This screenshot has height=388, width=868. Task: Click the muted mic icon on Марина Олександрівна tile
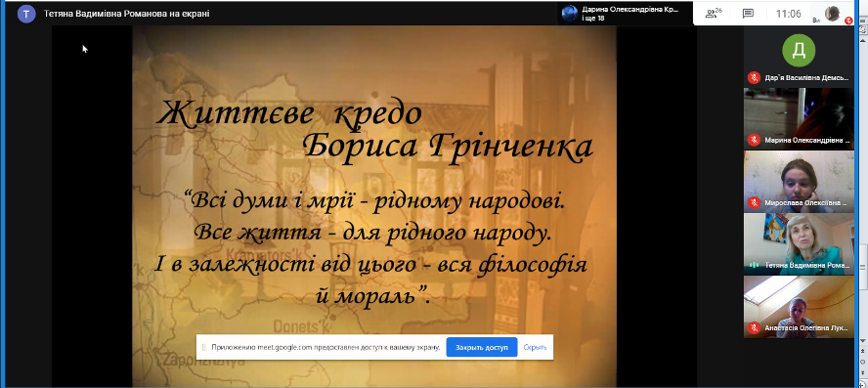[753, 140]
